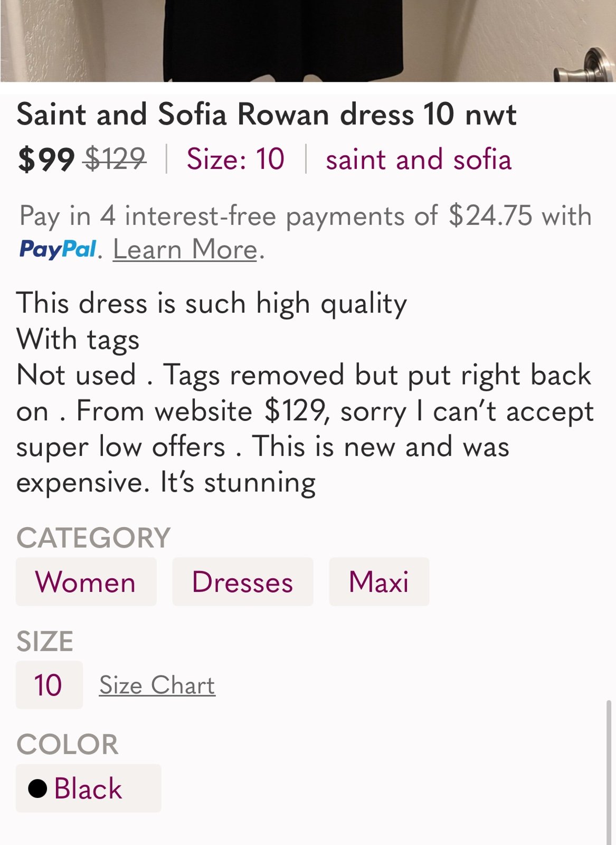Open the PayPal Learn More link
616x845 pixels.
pyautogui.click(x=185, y=249)
